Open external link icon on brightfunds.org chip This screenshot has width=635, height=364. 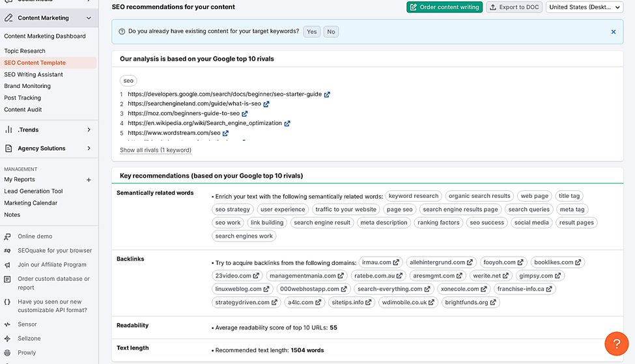click(493, 302)
